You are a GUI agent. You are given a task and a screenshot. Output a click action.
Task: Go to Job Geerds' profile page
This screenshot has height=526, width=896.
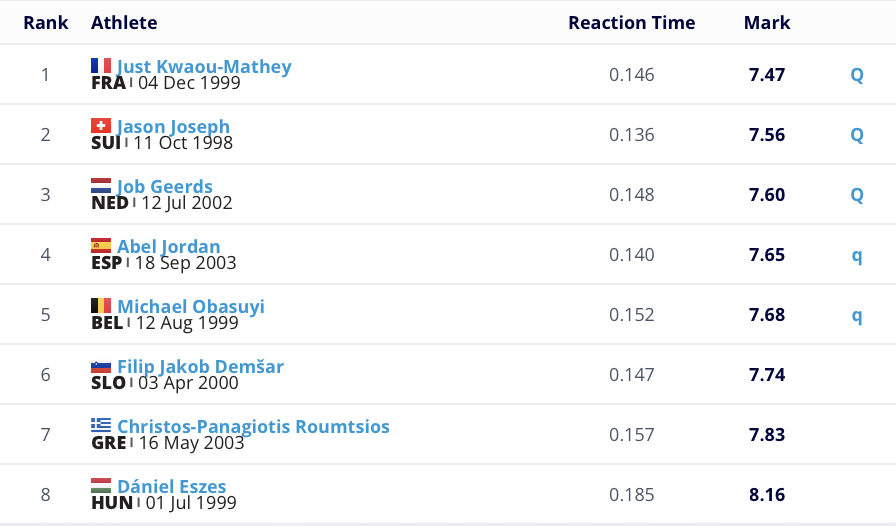(x=165, y=187)
